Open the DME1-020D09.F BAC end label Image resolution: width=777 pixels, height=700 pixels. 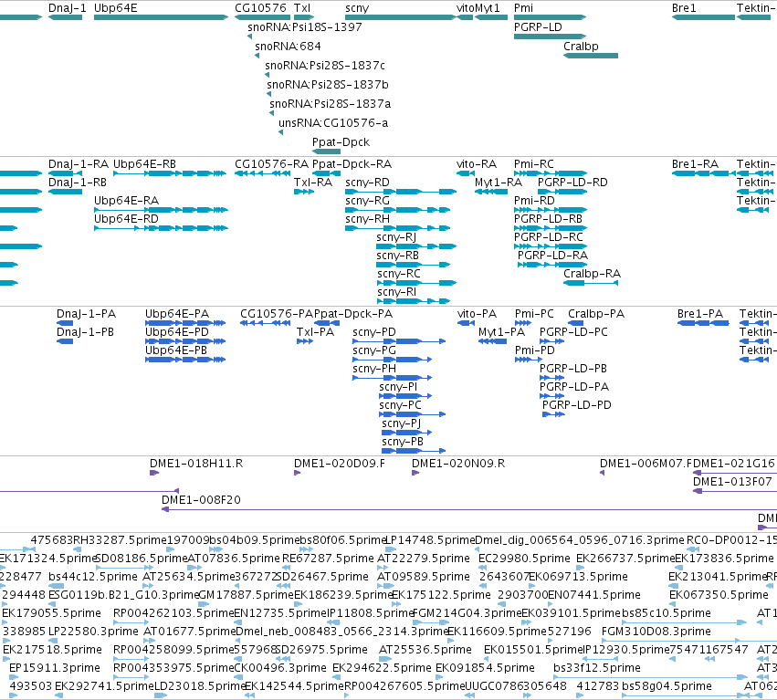click(x=340, y=464)
